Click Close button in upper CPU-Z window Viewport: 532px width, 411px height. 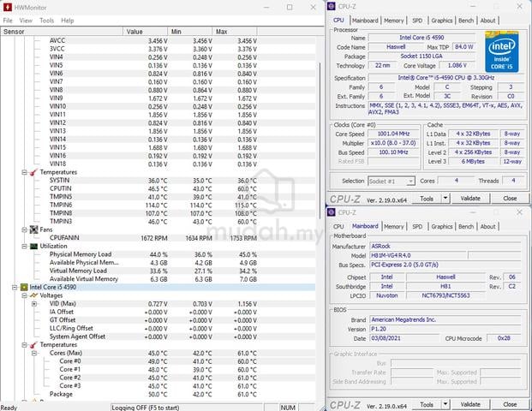(510, 199)
